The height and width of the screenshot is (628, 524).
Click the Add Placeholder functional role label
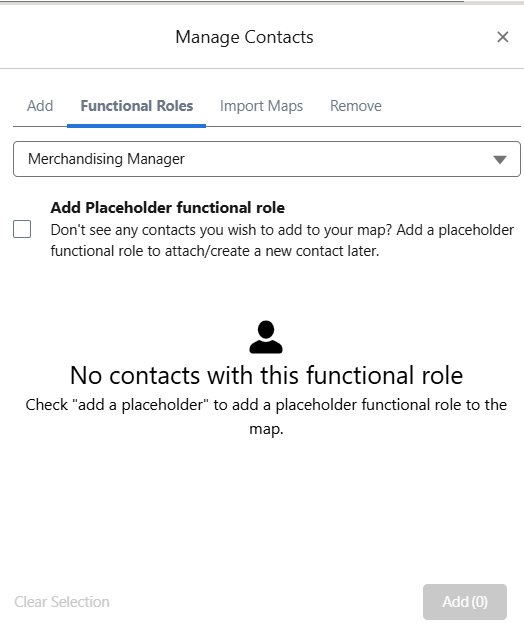167,207
